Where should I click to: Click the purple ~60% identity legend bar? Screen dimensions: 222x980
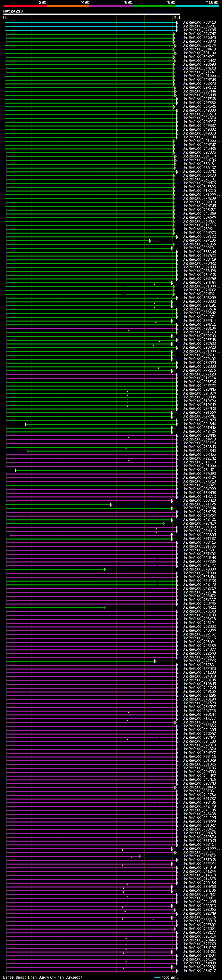click(x=111, y=6)
